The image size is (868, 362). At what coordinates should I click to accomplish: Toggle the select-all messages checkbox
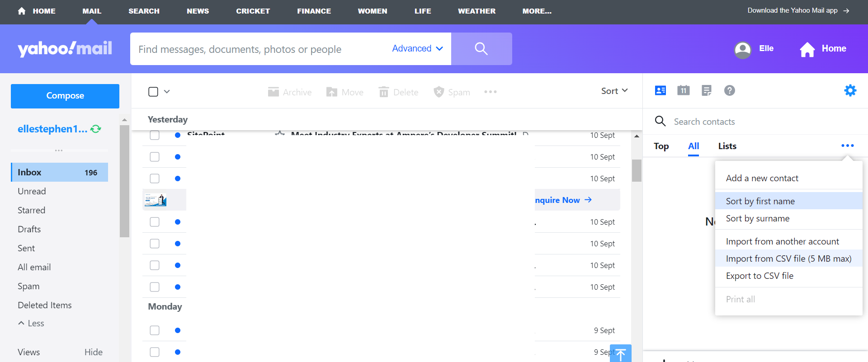(x=153, y=92)
